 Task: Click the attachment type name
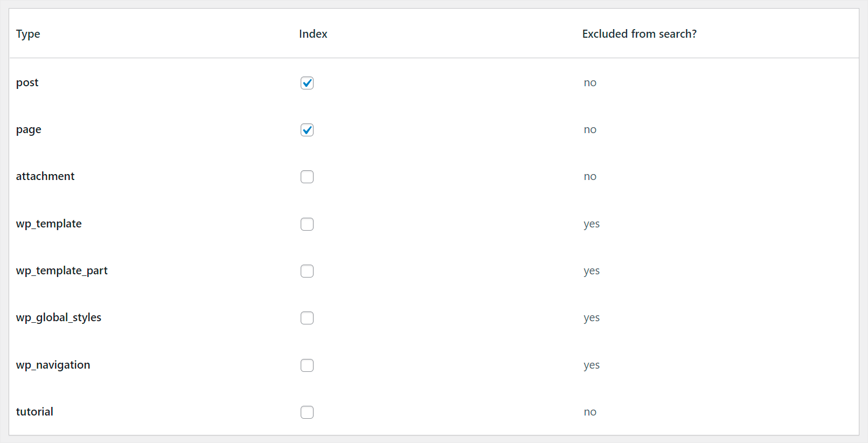pyautogui.click(x=45, y=176)
